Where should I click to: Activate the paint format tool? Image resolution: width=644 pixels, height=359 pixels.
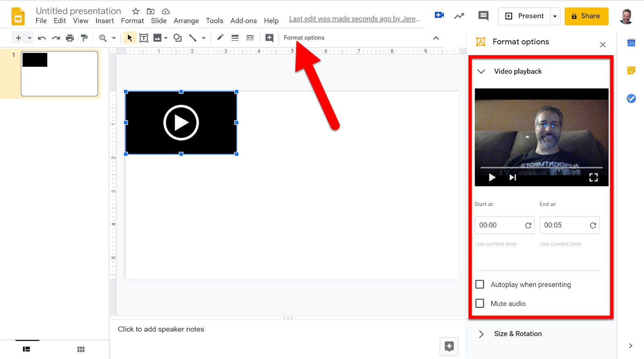point(84,38)
